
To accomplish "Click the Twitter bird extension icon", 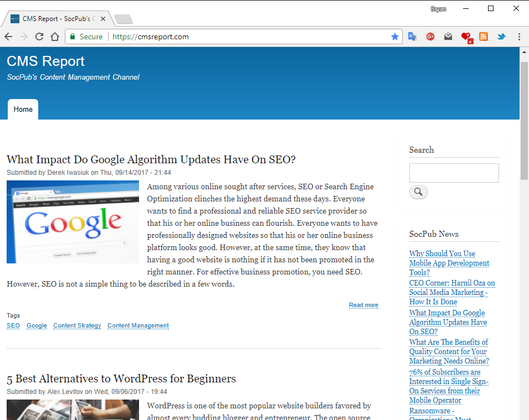I will [x=501, y=37].
